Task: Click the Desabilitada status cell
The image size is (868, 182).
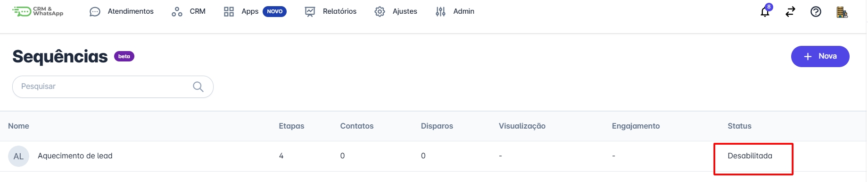Action: (x=750, y=156)
